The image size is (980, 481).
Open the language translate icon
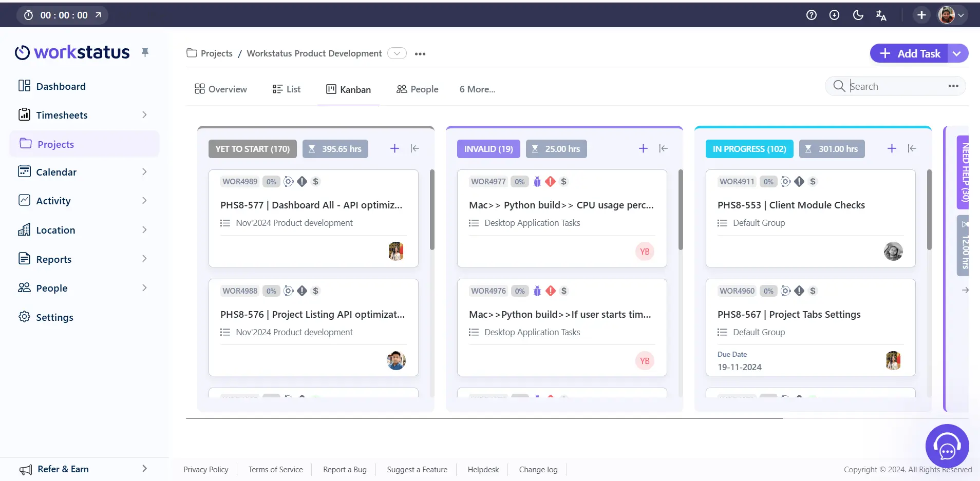881,15
